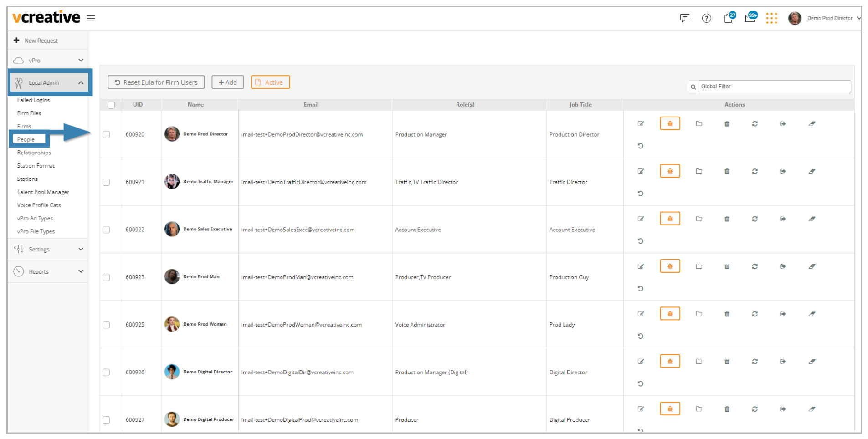Open the chat messages icon in header
The image size is (868, 439).
[x=684, y=18]
